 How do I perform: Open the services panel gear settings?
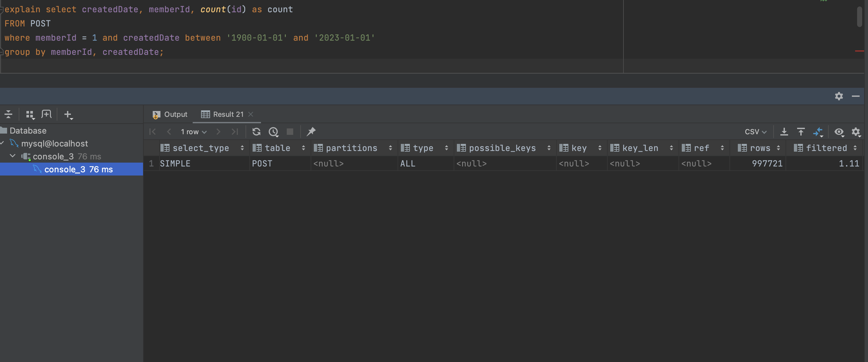pyautogui.click(x=839, y=96)
